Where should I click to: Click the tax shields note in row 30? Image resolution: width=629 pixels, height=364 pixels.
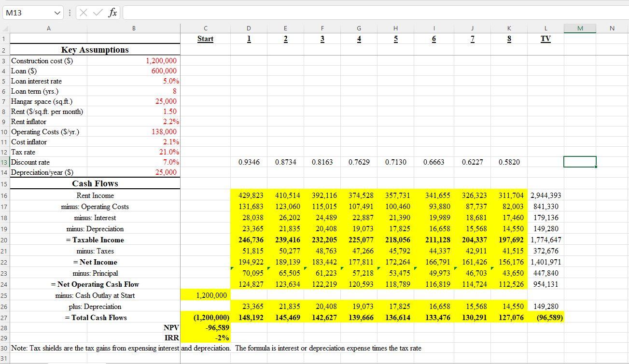click(216, 348)
